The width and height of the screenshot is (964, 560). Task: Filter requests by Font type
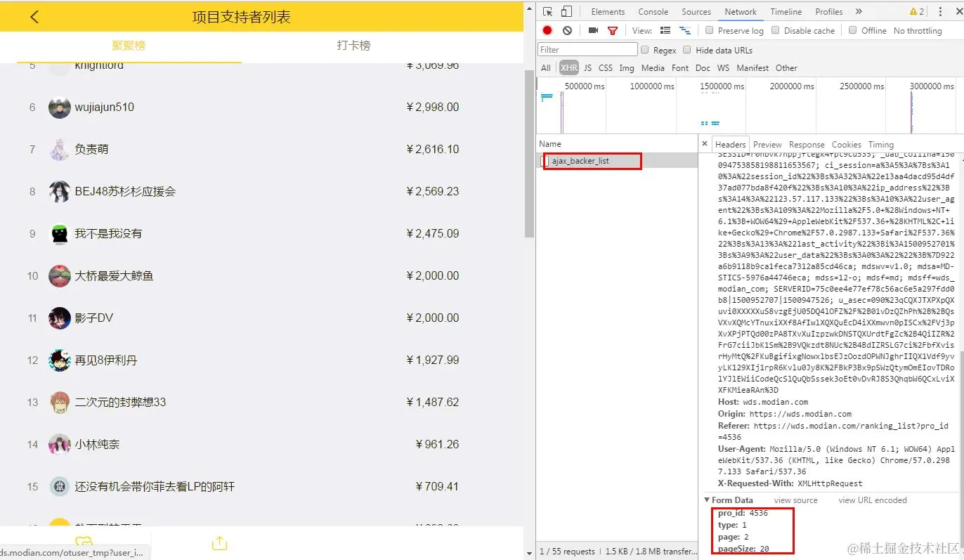click(680, 68)
